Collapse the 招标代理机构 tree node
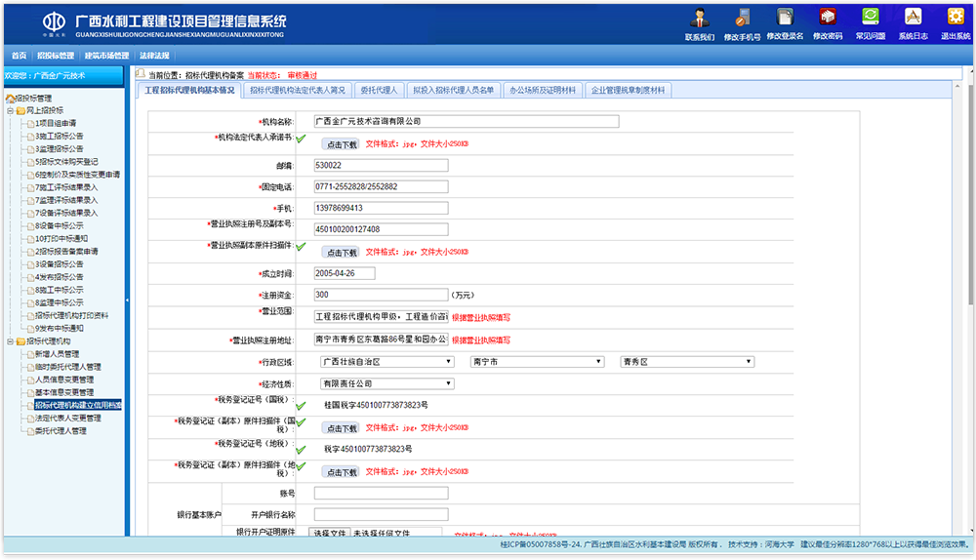Screen dimensions: 976x560 pos(10,341)
